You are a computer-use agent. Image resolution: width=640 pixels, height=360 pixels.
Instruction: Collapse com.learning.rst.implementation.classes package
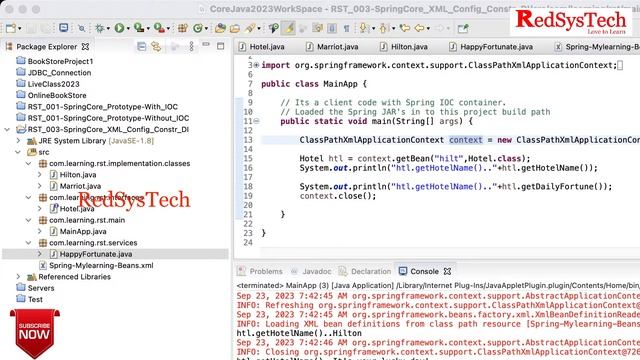tap(29, 163)
